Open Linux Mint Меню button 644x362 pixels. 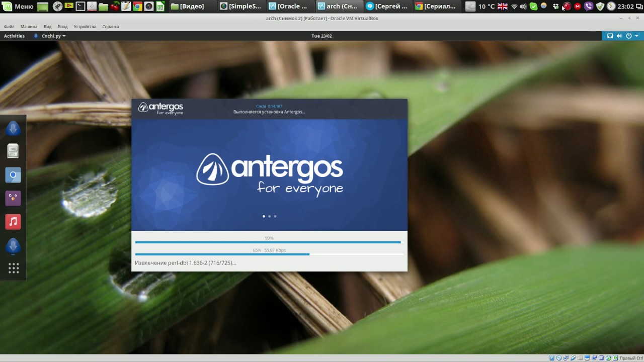click(18, 7)
